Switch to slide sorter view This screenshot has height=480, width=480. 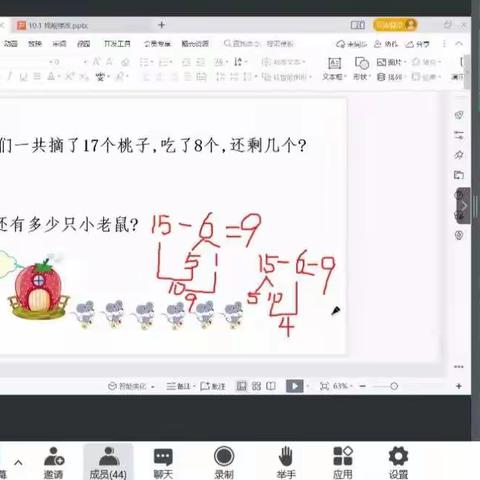tap(256, 386)
